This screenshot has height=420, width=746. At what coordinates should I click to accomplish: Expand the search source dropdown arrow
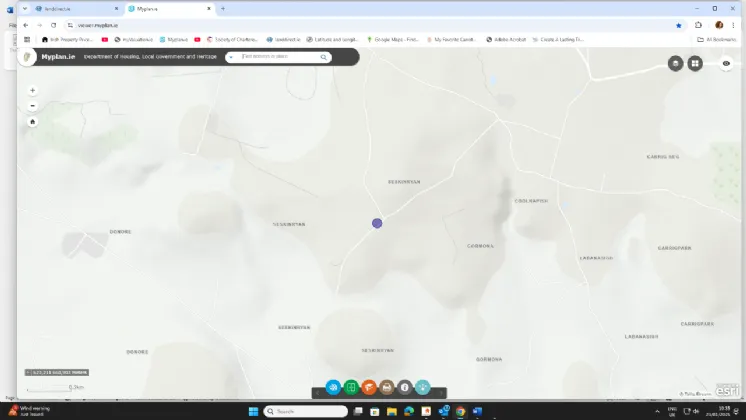coord(232,57)
